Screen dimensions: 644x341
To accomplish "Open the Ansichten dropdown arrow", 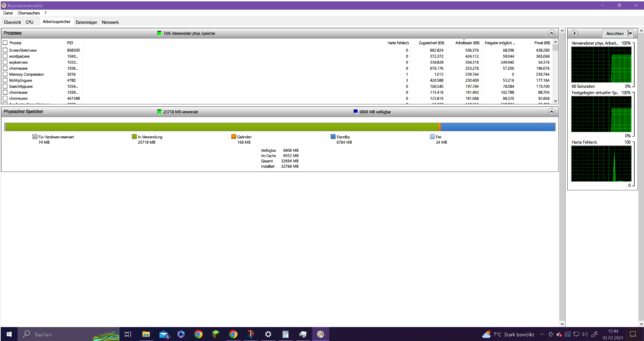I will coord(630,33).
